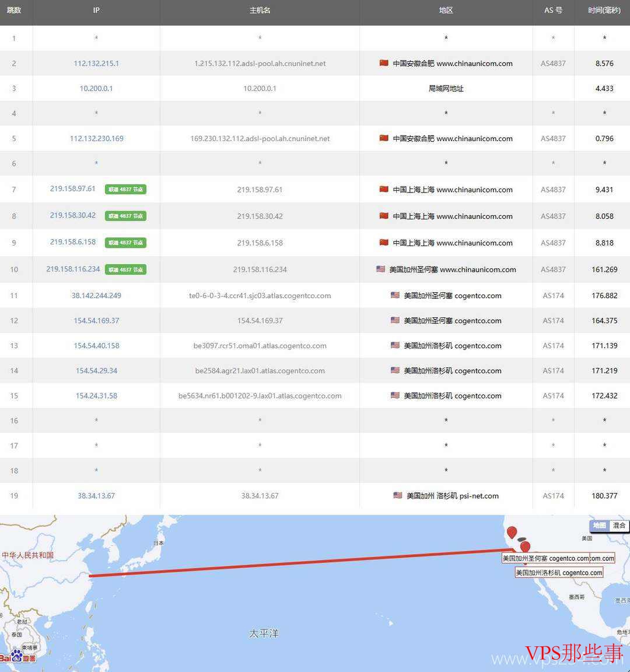
Task: Switch the map to 地图 view
Action: (x=599, y=526)
